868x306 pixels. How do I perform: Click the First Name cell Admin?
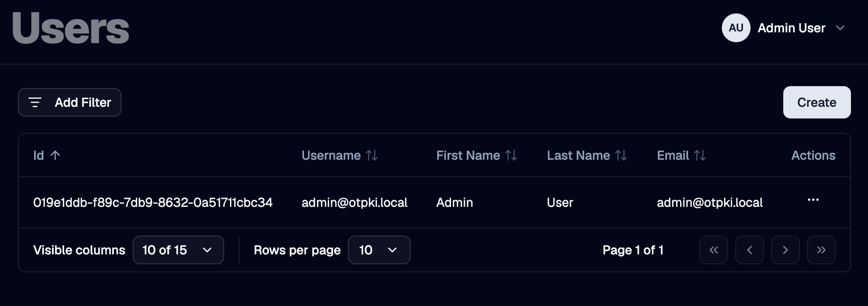click(x=455, y=202)
